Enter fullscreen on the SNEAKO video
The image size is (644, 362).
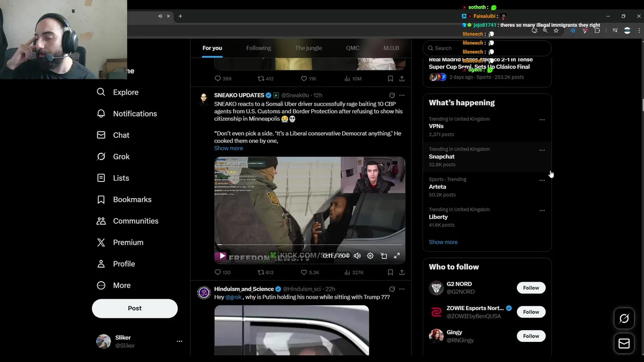tap(397, 256)
